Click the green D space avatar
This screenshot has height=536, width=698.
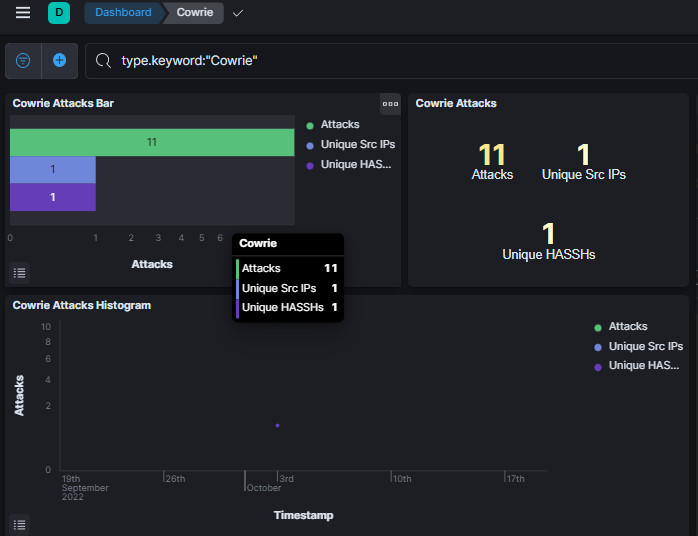click(59, 12)
